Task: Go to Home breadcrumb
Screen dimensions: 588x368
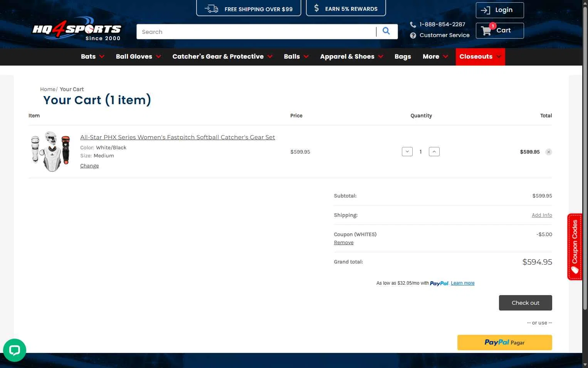Action: (x=48, y=89)
